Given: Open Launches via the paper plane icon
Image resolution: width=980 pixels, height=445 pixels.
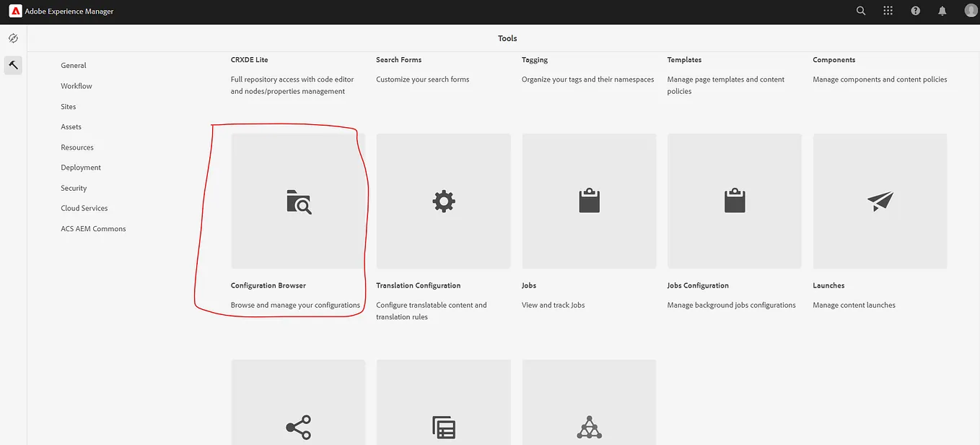Looking at the screenshot, I should [880, 201].
